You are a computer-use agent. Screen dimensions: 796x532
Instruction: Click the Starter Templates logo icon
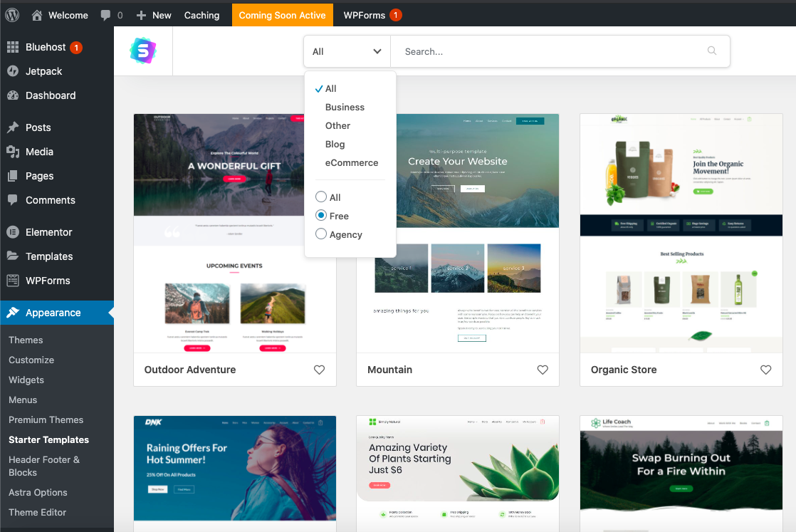pyautogui.click(x=143, y=51)
